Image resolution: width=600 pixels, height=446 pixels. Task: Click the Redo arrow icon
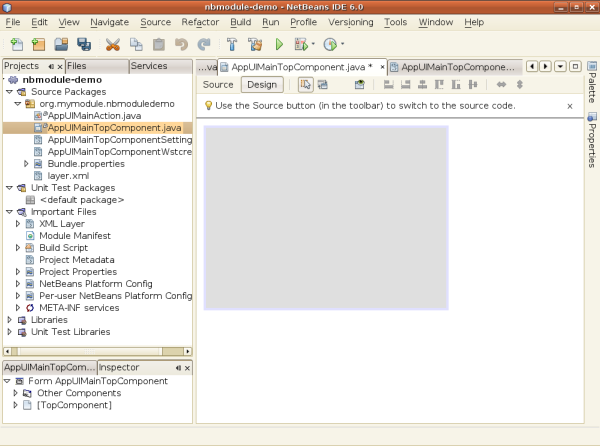click(204, 44)
